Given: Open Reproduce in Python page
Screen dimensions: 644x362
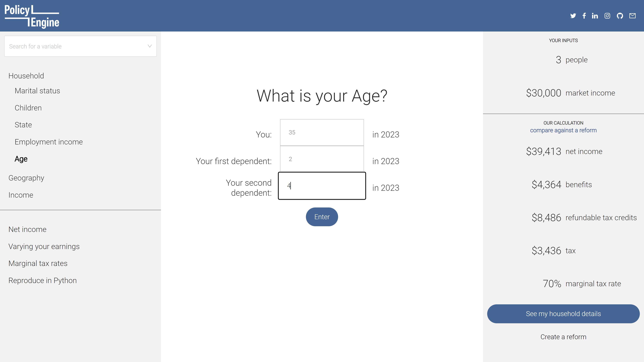Looking at the screenshot, I should (42, 280).
